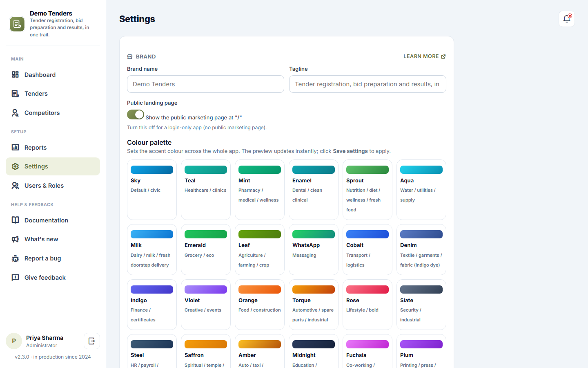Open Dashboard from the sidebar

pos(53,75)
